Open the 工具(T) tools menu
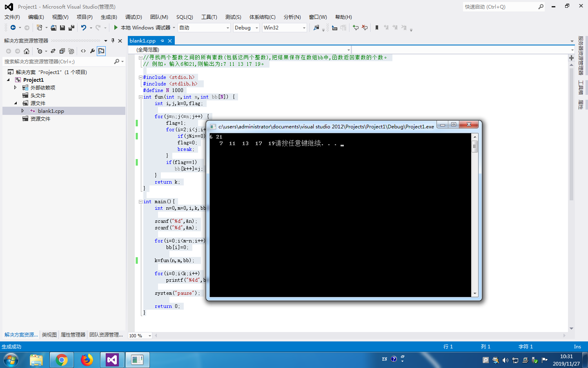 [x=209, y=17]
